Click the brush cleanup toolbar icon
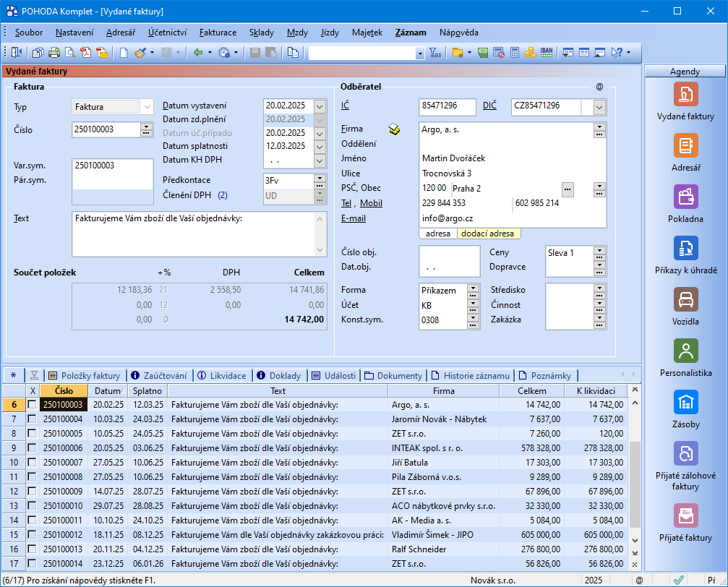This screenshot has height=587, width=728. 140,53
